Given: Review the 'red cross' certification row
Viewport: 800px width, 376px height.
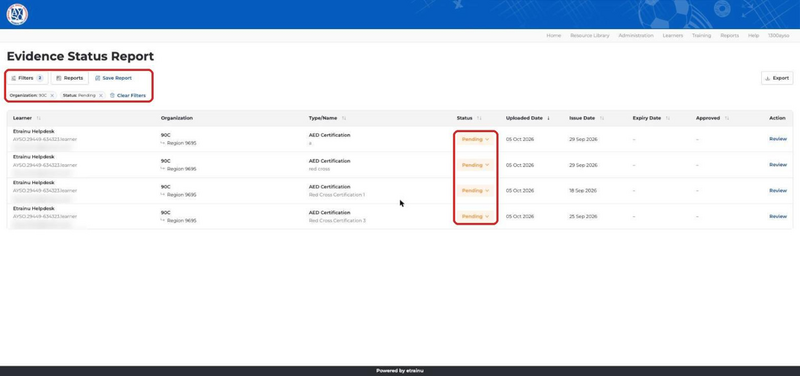Looking at the screenshot, I should 778,165.
